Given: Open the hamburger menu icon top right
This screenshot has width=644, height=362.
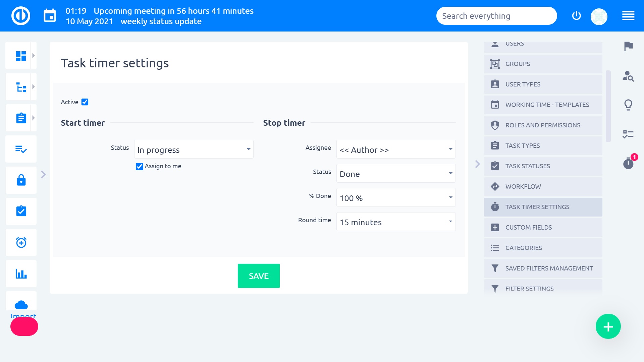Looking at the screenshot, I should (x=628, y=16).
